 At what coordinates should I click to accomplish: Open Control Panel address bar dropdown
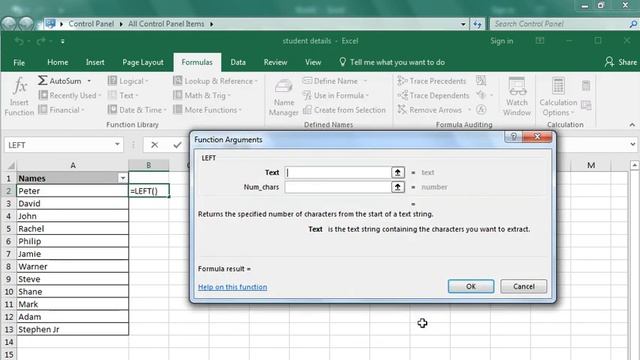(463, 24)
